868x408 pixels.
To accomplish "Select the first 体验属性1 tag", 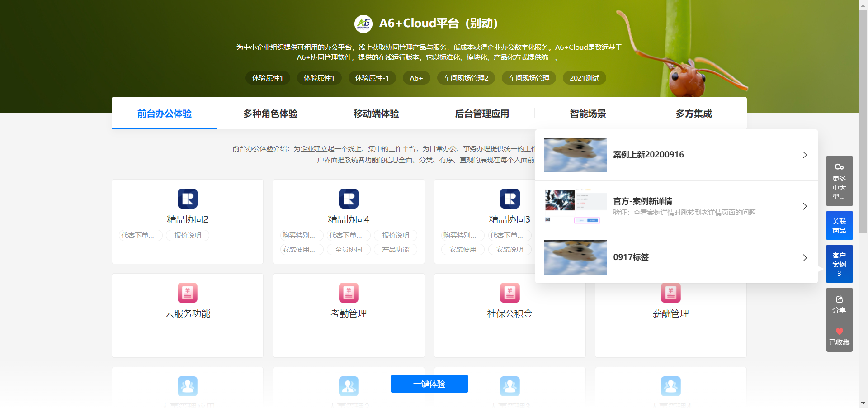I will [x=268, y=78].
